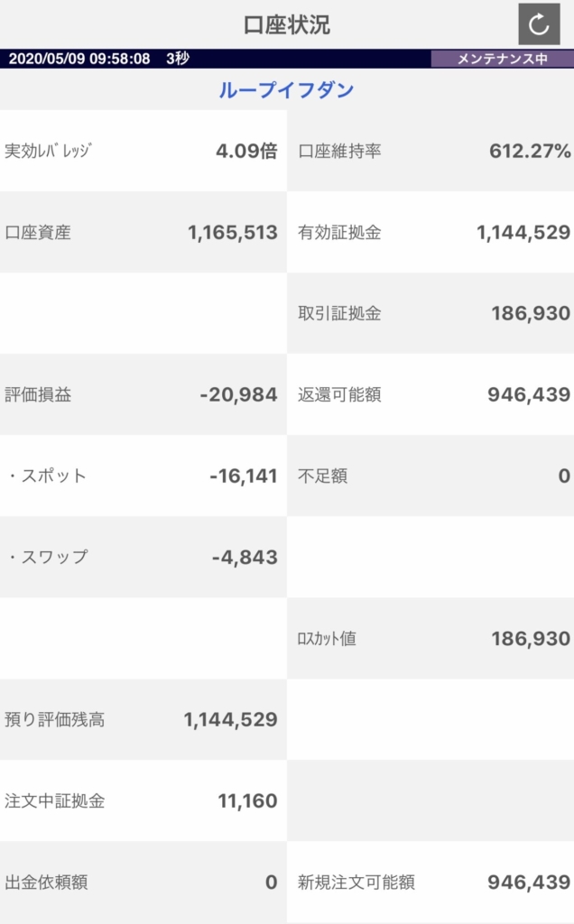
Task: Select the 有効証拠金 1,144,529 cell
Action: (430, 232)
